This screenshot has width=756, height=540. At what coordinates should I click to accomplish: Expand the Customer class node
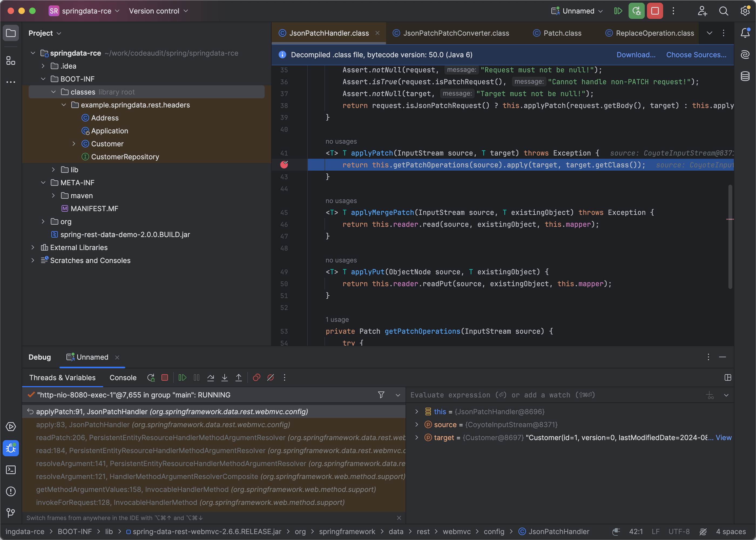pos(74,144)
